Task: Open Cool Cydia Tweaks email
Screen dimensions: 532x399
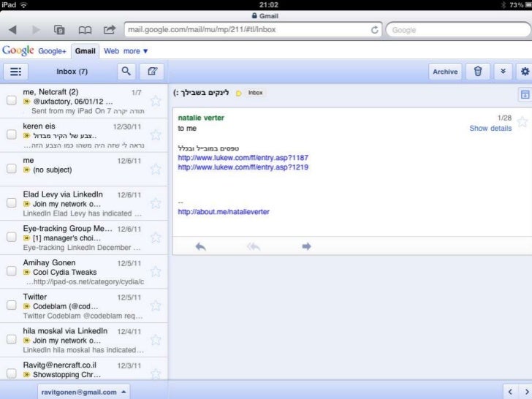Action: coord(65,272)
